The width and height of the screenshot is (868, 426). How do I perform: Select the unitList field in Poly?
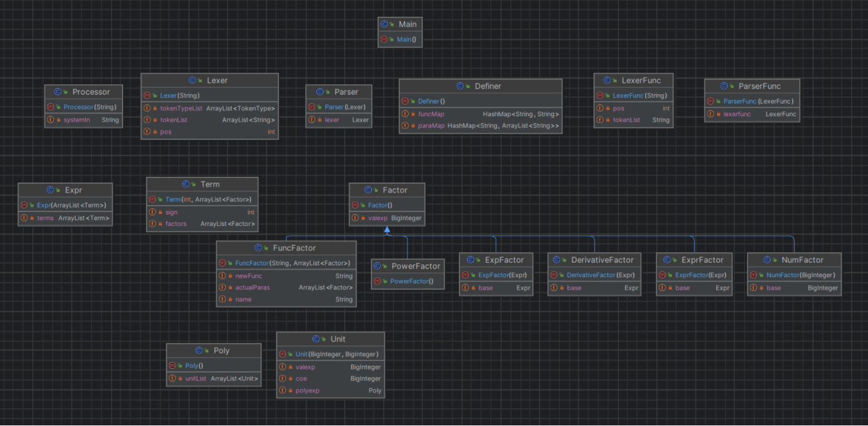(x=213, y=379)
